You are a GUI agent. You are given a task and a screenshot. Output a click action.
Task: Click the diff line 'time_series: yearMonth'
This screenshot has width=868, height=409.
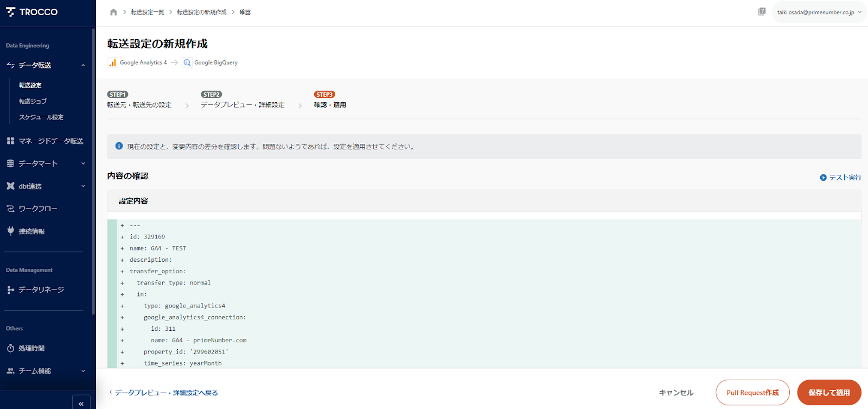click(x=183, y=363)
